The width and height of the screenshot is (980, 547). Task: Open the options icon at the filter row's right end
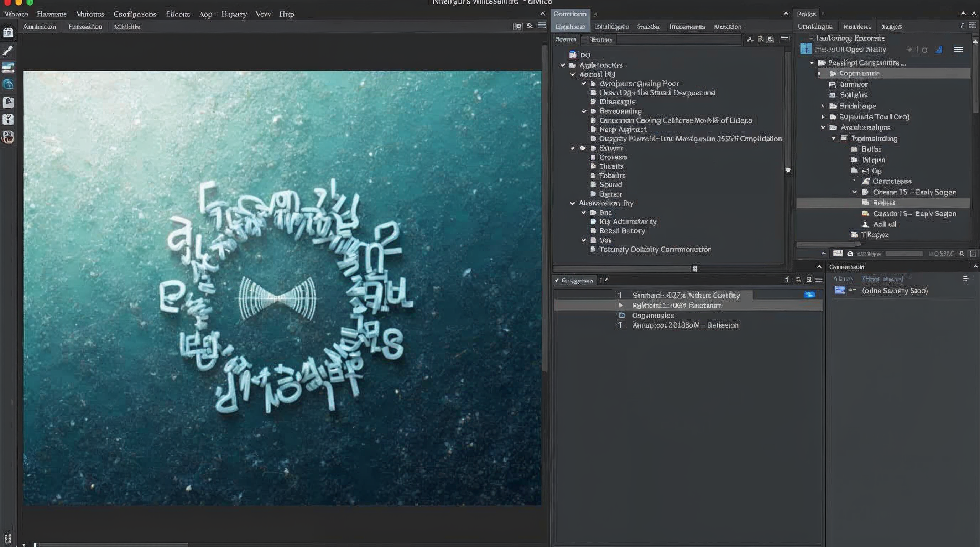tap(784, 38)
